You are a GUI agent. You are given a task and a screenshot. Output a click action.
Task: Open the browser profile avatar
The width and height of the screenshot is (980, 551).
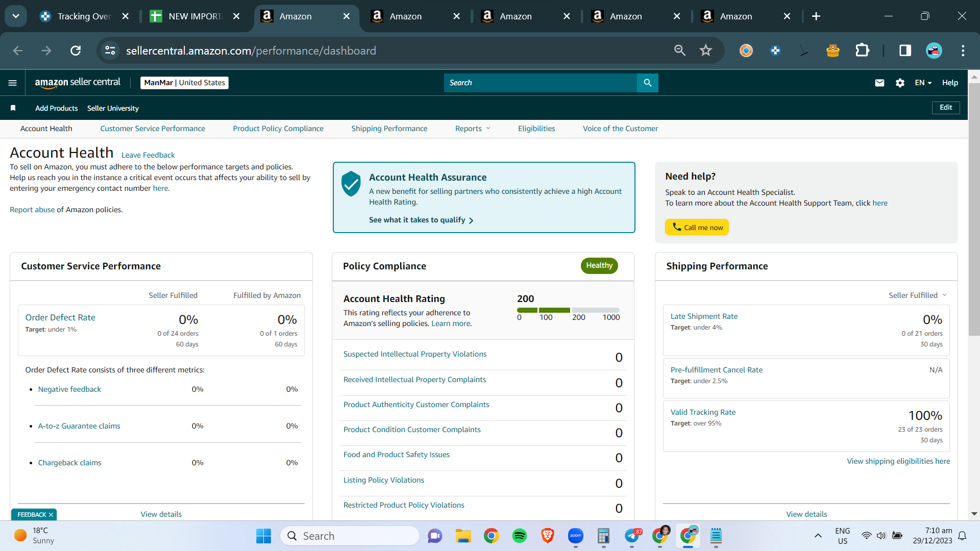click(934, 51)
